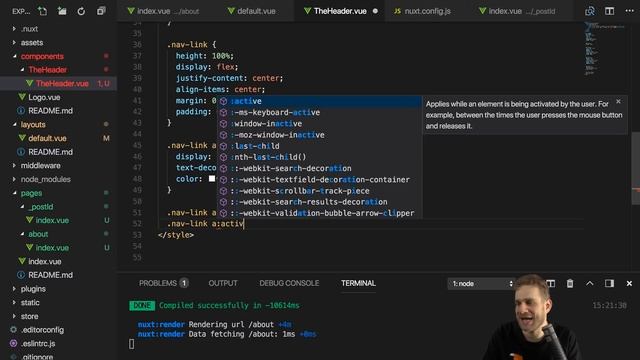Move the panel to the right side
The width and height of the screenshot is (640, 360).
(x=609, y=283)
